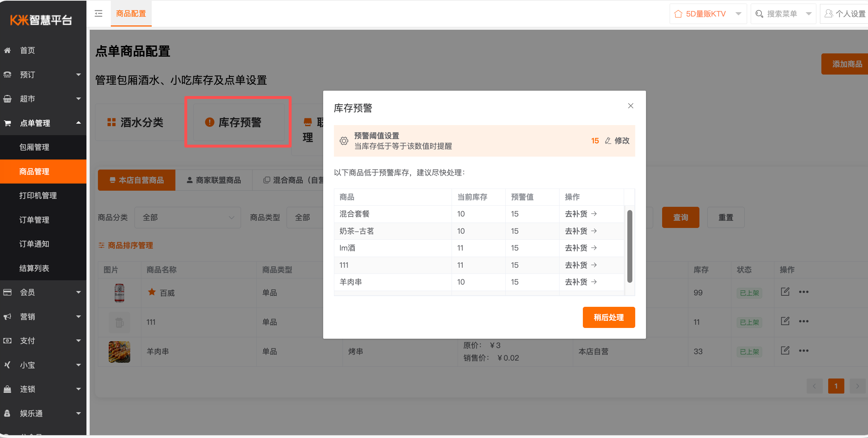Collapse the sidebar using the hamburger icon
This screenshot has height=438, width=868.
point(98,13)
